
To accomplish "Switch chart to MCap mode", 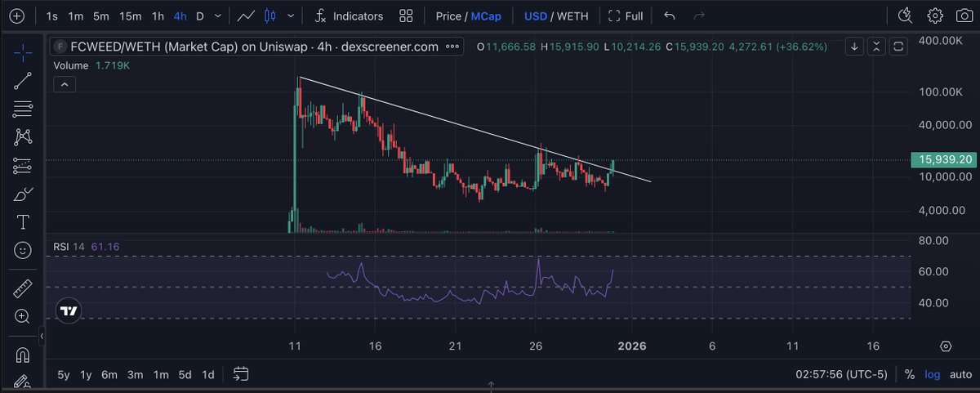I will point(486,16).
